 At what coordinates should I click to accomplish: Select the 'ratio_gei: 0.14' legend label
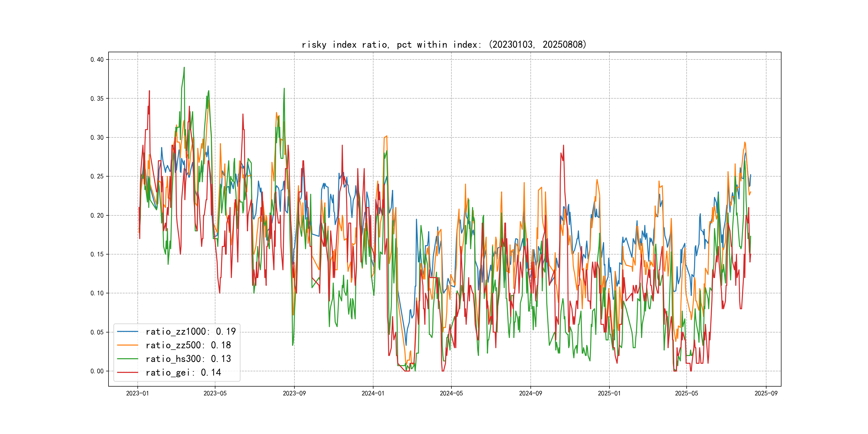point(183,372)
